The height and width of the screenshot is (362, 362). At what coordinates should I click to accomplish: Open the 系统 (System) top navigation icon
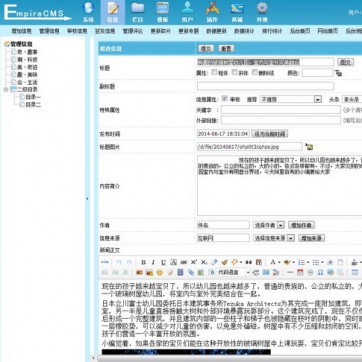click(x=88, y=12)
